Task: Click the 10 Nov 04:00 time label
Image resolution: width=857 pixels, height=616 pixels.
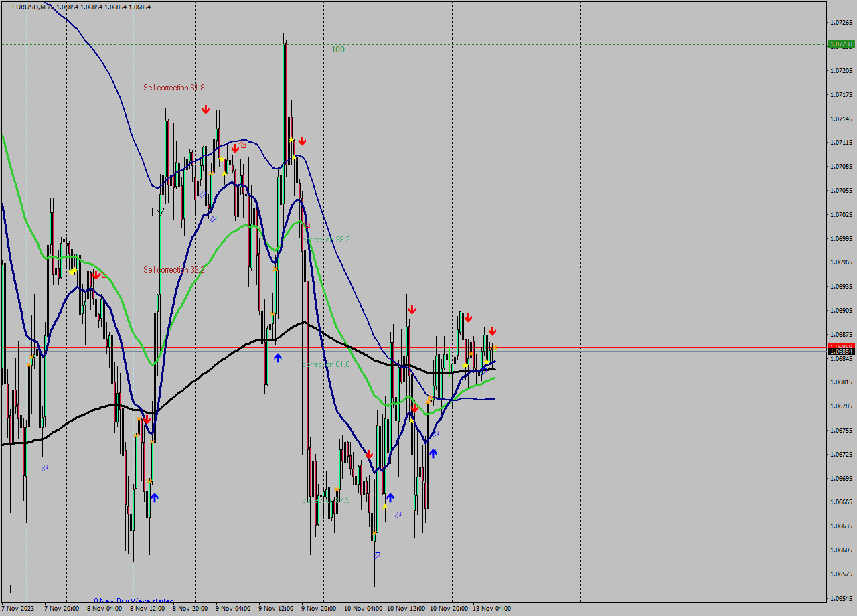Action: (x=364, y=609)
